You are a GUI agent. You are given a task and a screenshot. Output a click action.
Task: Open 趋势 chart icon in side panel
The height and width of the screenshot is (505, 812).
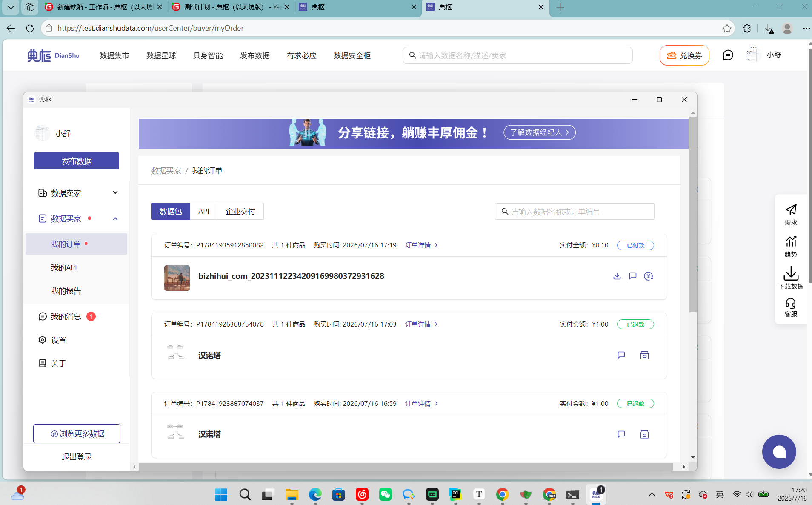(791, 241)
